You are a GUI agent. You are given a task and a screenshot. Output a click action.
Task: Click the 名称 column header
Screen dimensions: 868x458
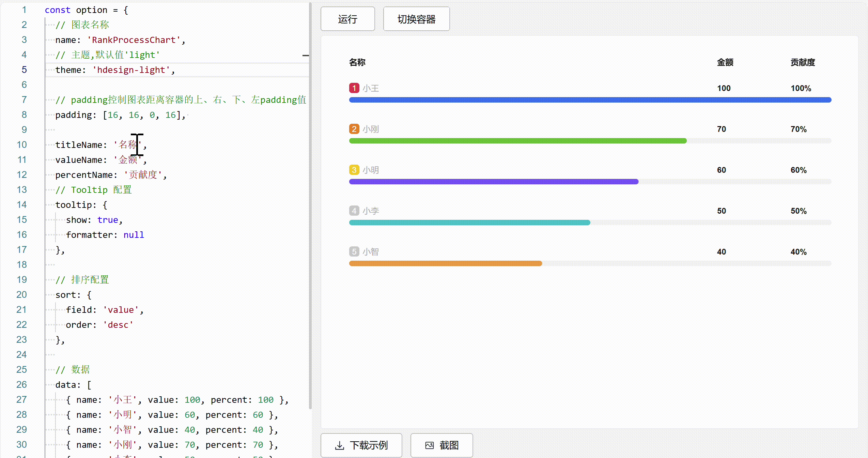357,62
